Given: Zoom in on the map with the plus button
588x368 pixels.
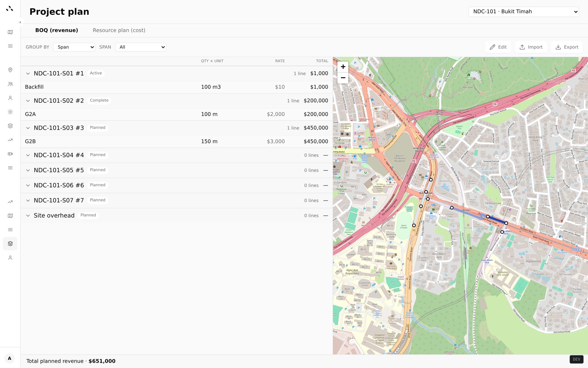Looking at the screenshot, I should pos(343,67).
